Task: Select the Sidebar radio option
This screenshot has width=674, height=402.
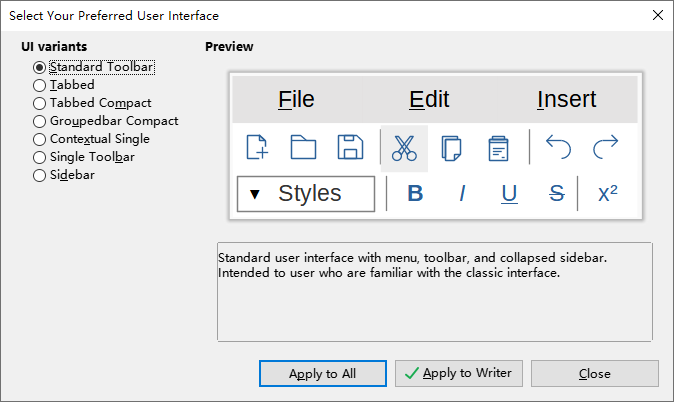Action: click(x=40, y=175)
